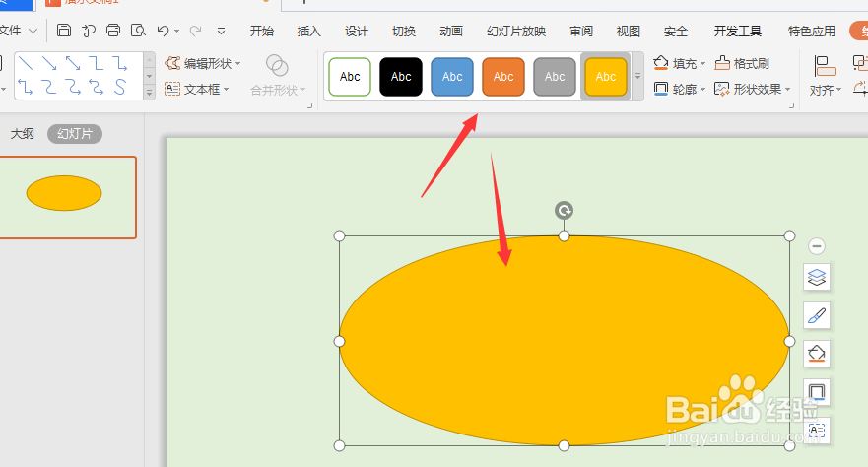Open the 动画 tab
This screenshot has width=868, height=467.
point(451,31)
